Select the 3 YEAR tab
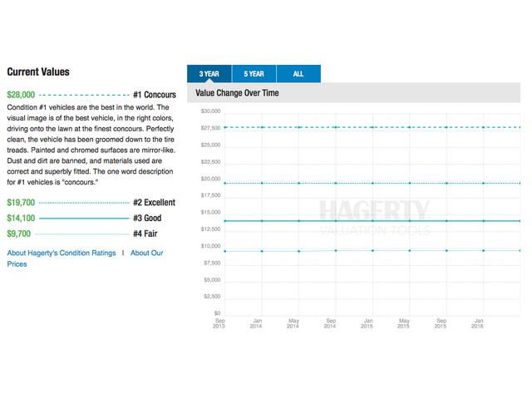Image resolution: width=532 pixels, height=399 pixels. 209,74
